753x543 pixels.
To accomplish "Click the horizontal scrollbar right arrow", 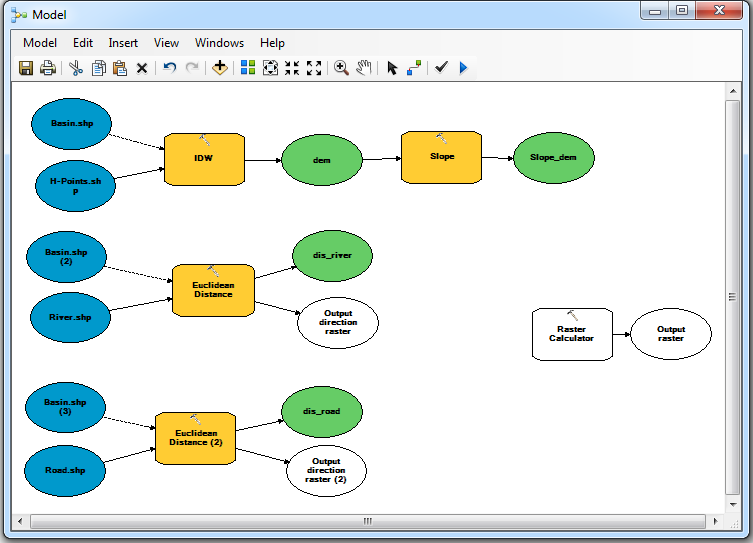I will tap(716, 521).
